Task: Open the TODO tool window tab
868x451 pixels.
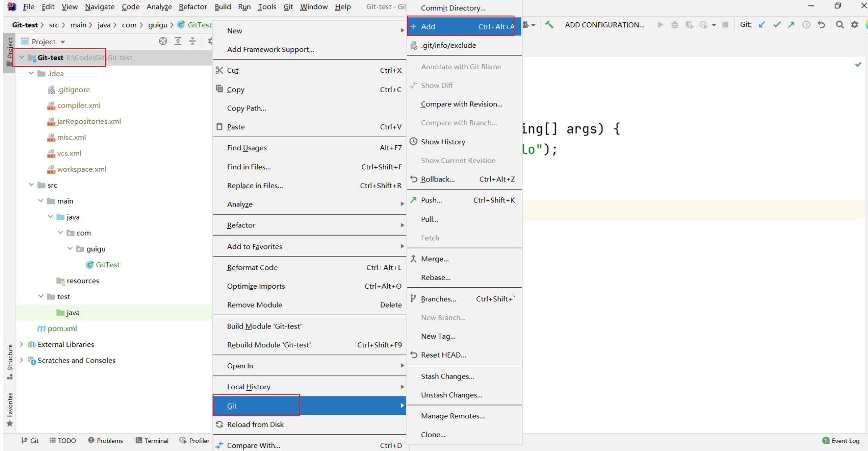Action: click(x=63, y=441)
